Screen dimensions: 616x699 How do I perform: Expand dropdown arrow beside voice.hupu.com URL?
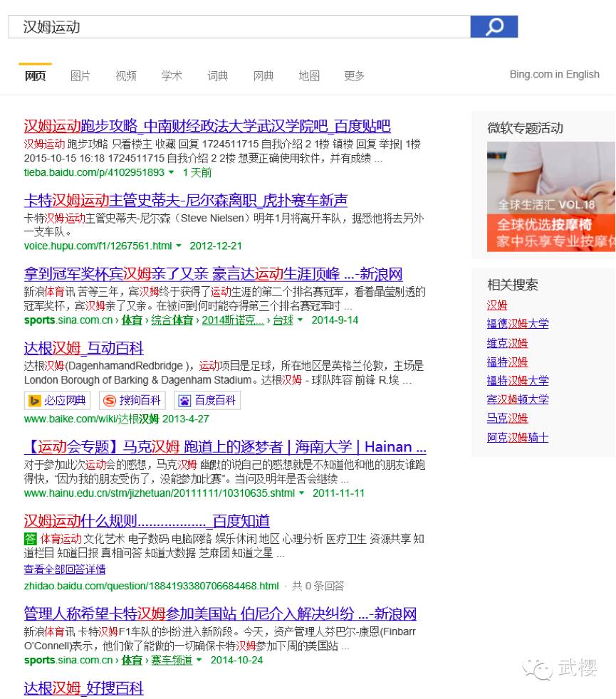point(179,246)
